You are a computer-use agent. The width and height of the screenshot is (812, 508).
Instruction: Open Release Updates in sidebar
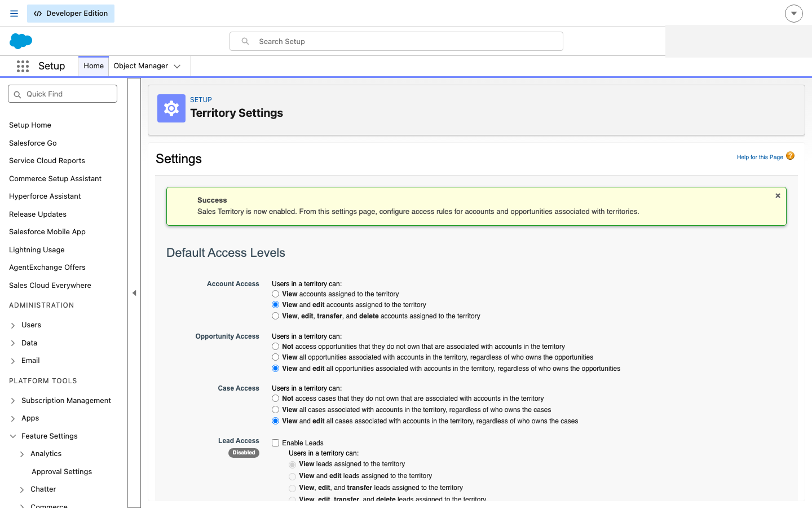point(38,214)
